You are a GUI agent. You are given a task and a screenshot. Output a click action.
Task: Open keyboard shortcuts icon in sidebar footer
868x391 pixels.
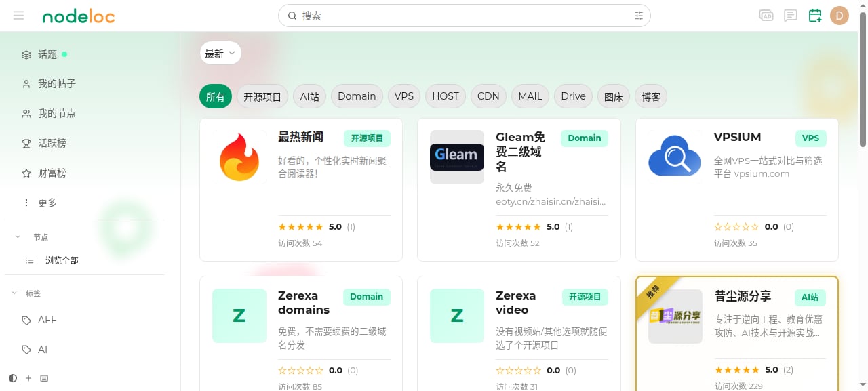tap(44, 378)
